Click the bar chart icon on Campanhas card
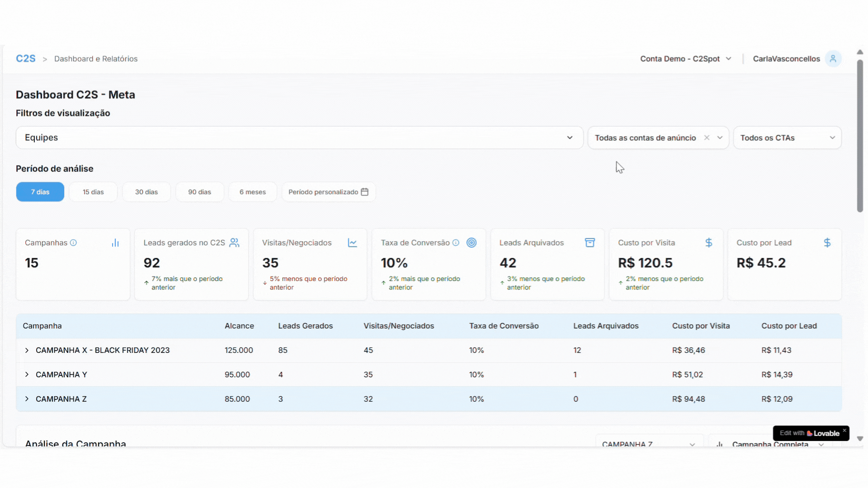The height and width of the screenshot is (488, 868). [x=115, y=243]
